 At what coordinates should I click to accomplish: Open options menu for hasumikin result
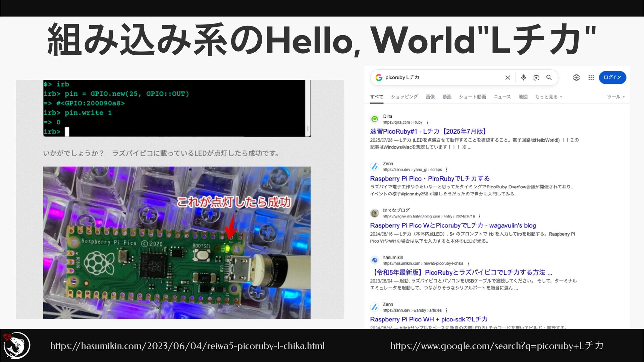click(469, 263)
